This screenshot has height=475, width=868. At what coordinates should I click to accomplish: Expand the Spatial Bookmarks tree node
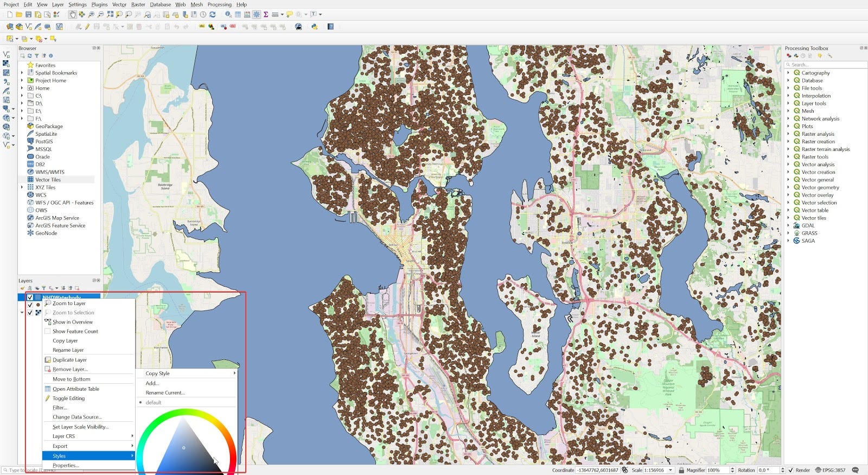click(x=22, y=73)
